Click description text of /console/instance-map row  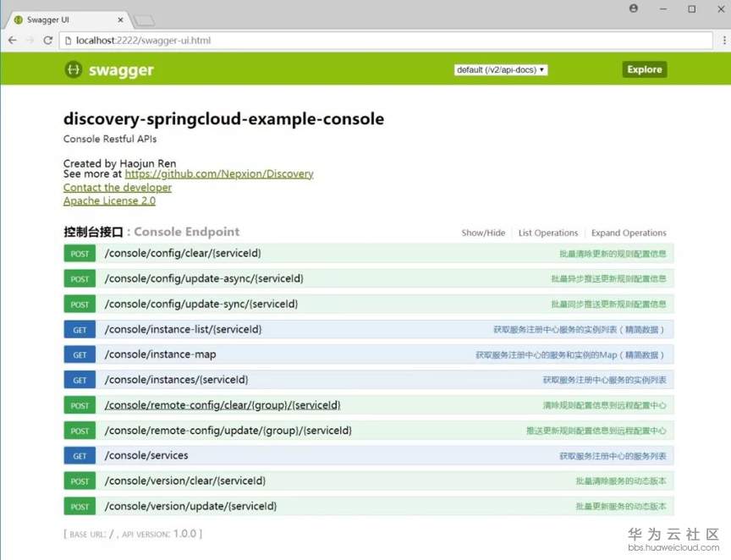(x=569, y=354)
